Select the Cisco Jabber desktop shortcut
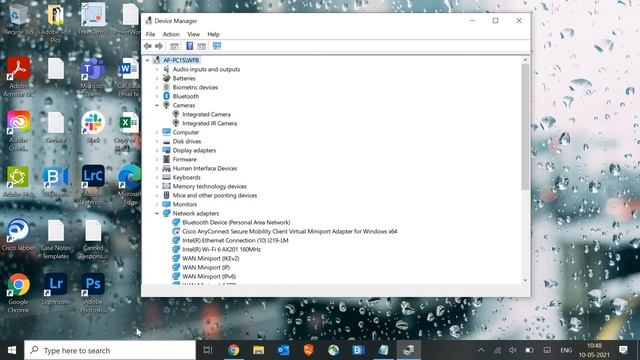This screenshot has height=360, width=640. tap(18, 235)
